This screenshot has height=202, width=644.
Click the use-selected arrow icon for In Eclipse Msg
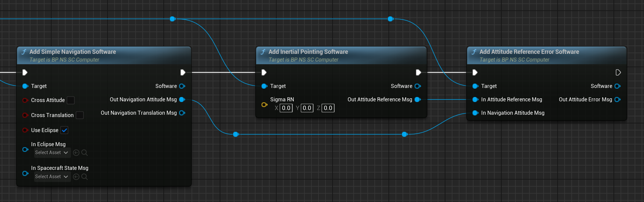tap(76, 153)
